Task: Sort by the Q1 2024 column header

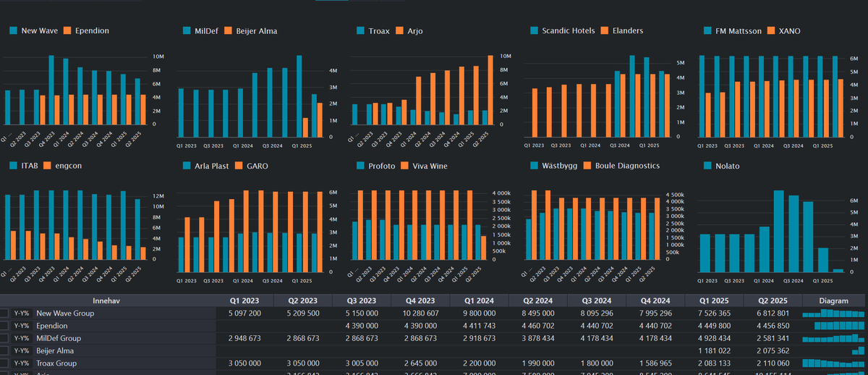Action: tap(479, 300)
